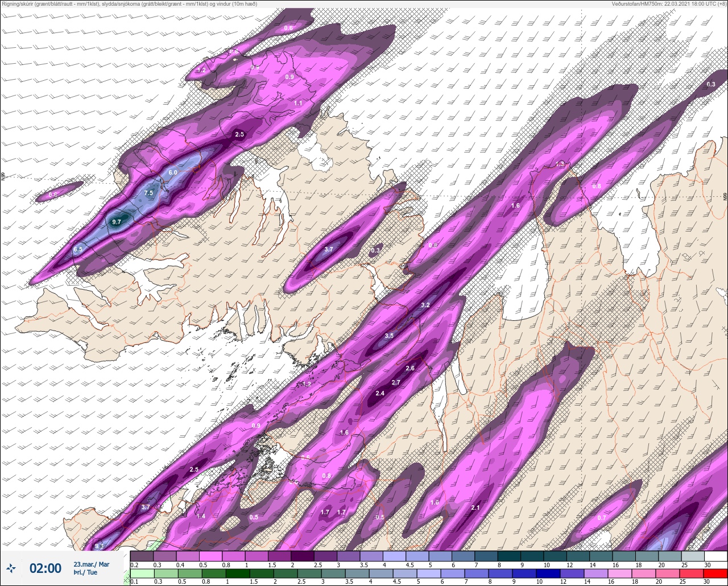Select the 1.1 precipitation value on map
This screenshot has height=586, width=728.
pyautogui.click(x=298, y=103)
